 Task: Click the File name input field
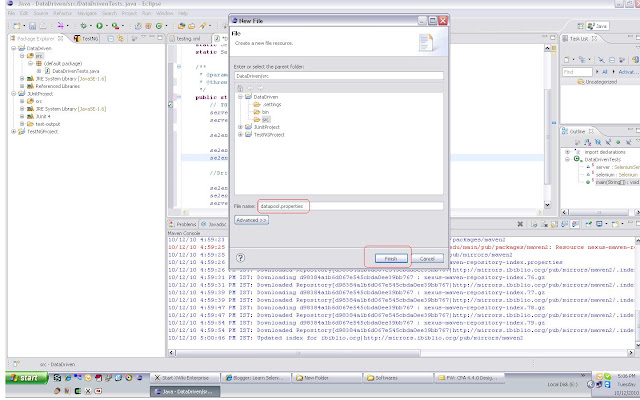(x=350, y=206)
